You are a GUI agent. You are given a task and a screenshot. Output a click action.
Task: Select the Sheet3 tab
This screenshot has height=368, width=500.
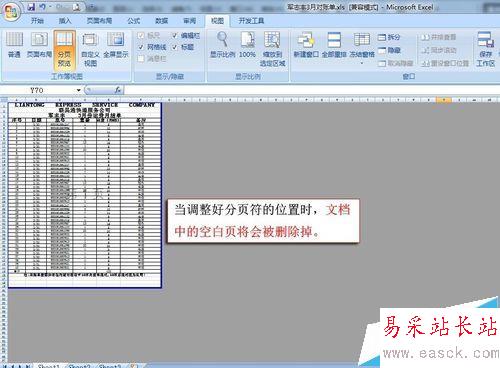coord(109,366)
